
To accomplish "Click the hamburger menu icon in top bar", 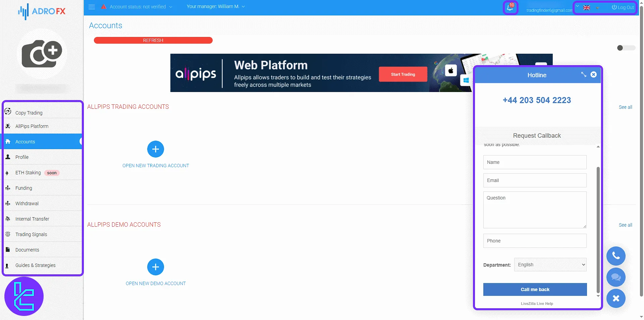I will 92,7.
